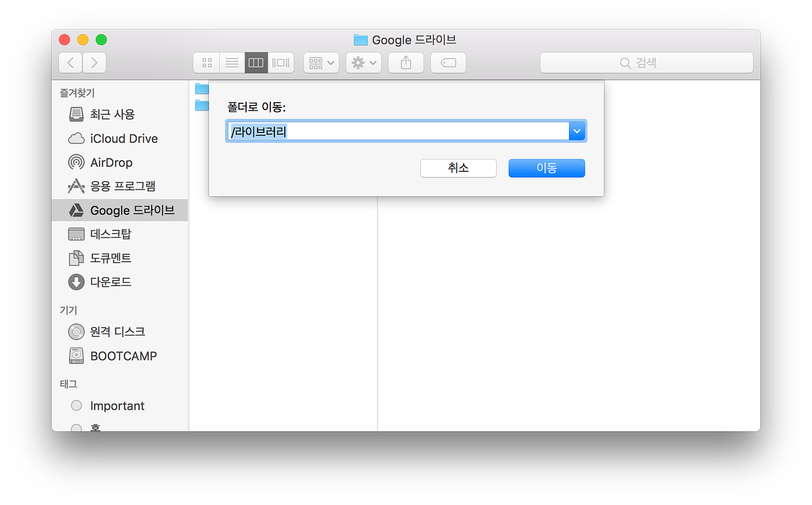Minimize the window with yellow button
812x505 pixels.
83,39
